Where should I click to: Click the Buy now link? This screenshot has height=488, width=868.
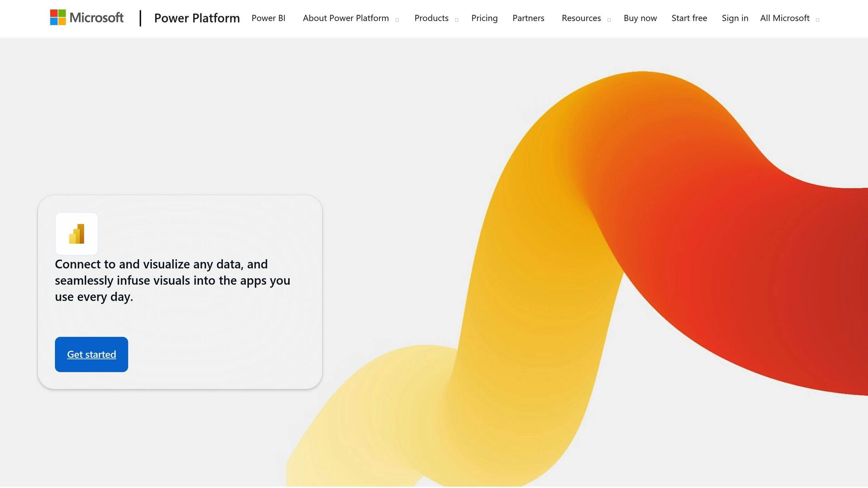tap(640, 18)
